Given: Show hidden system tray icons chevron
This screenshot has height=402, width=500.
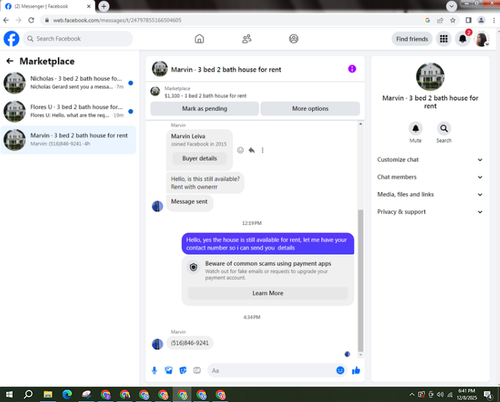Looking at the screenshot, I should (412, 395).
